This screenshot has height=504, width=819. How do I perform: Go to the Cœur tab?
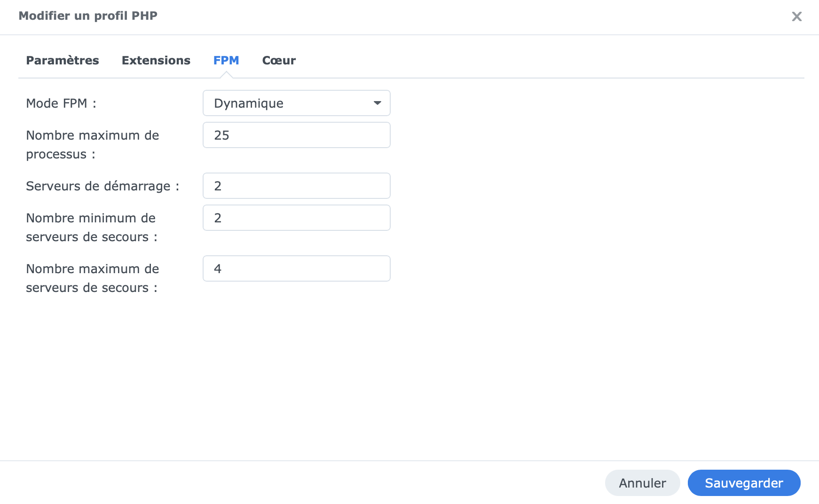279,61
